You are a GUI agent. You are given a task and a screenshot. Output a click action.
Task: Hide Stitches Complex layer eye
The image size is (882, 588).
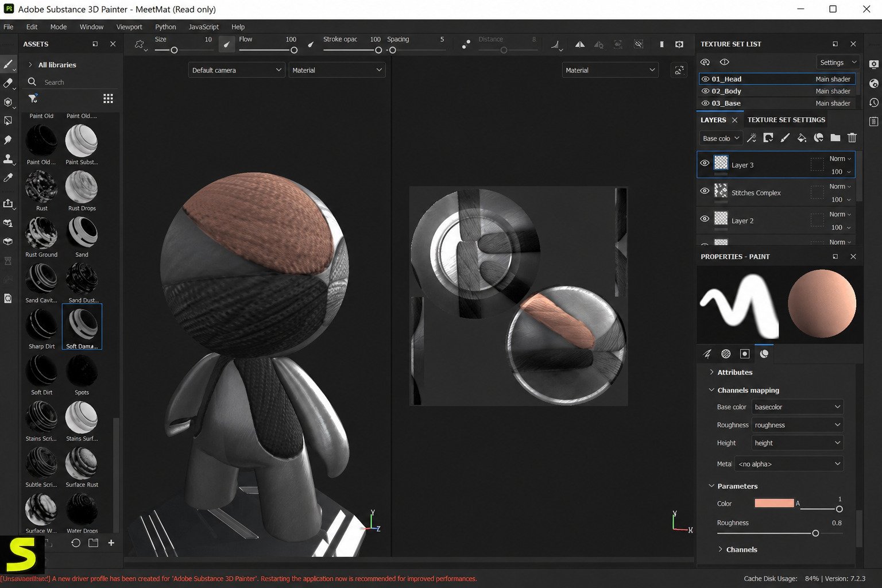705,191
